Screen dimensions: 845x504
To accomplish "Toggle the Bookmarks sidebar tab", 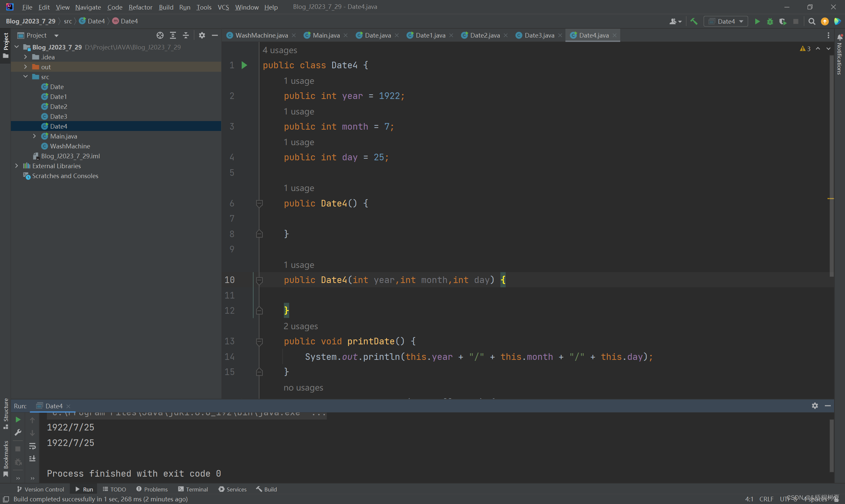I will 5,458.
